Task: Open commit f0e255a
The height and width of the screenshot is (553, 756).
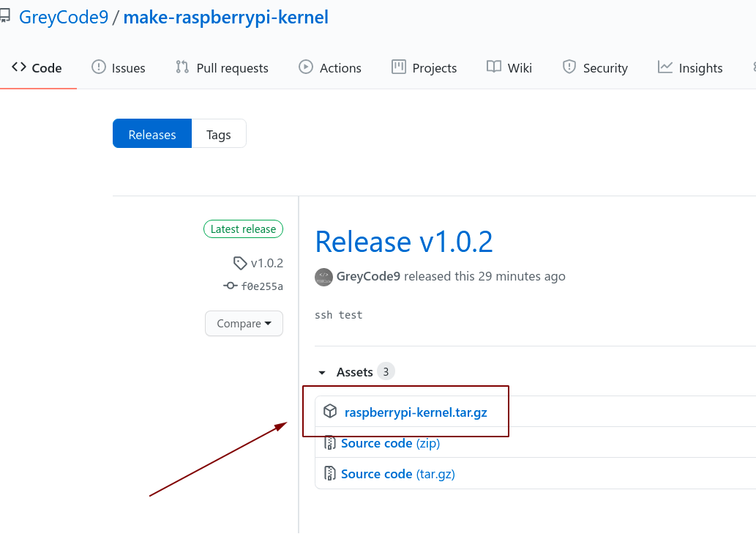Action: click(262, 286)
